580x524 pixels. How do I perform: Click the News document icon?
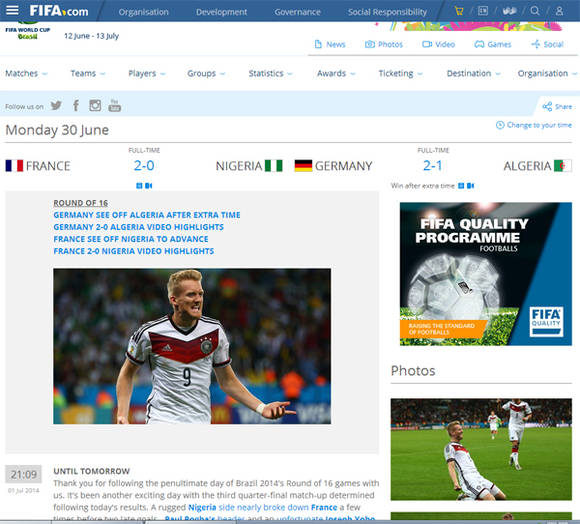tap(318, 44)
